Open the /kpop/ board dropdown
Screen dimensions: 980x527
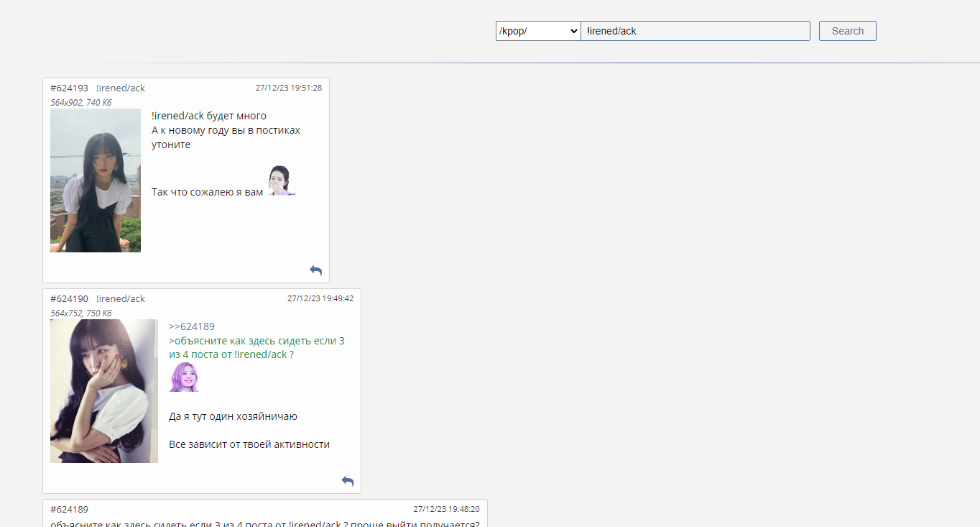(x=538, y=31)
